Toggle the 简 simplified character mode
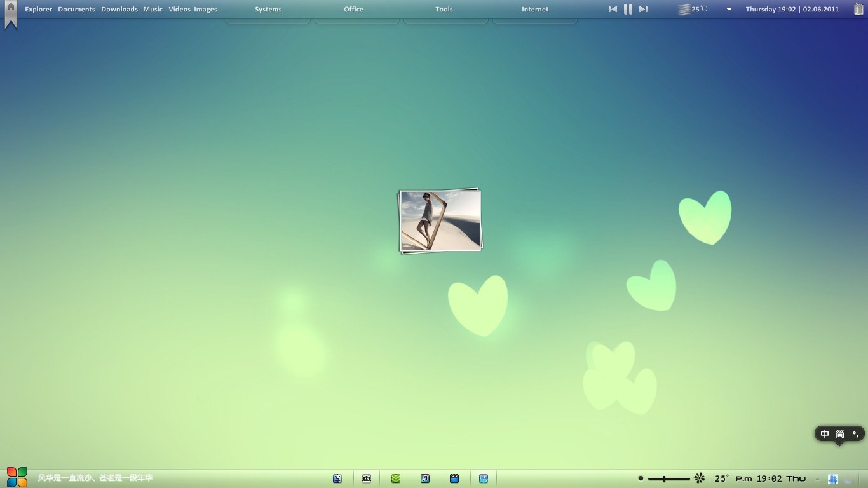This screenshot has height=488, width=868. (x=840, y=434)
